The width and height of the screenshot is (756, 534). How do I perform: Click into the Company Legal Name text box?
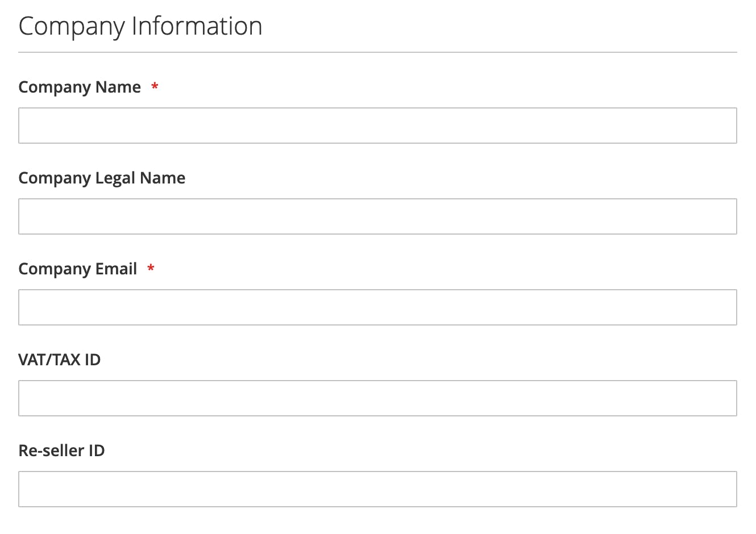point(377,216)
